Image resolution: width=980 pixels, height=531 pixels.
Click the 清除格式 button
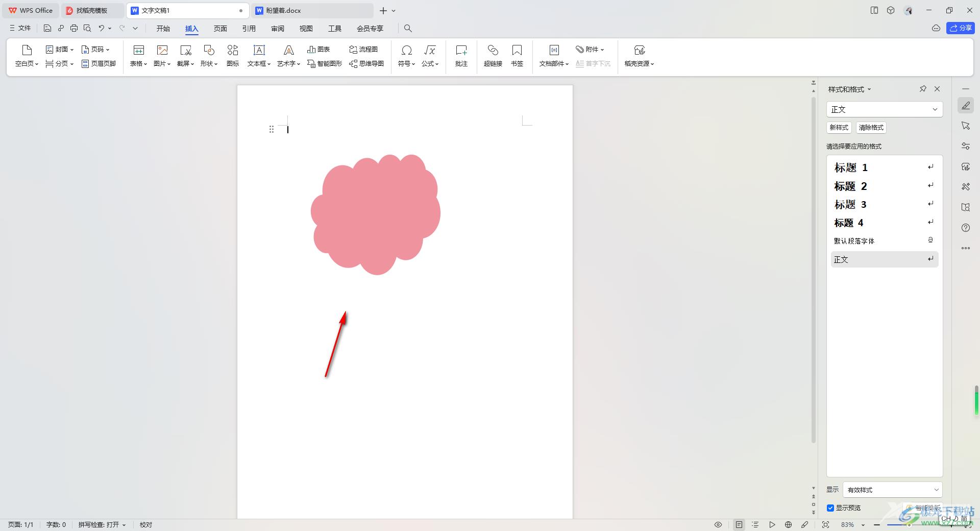click(871, 128)
